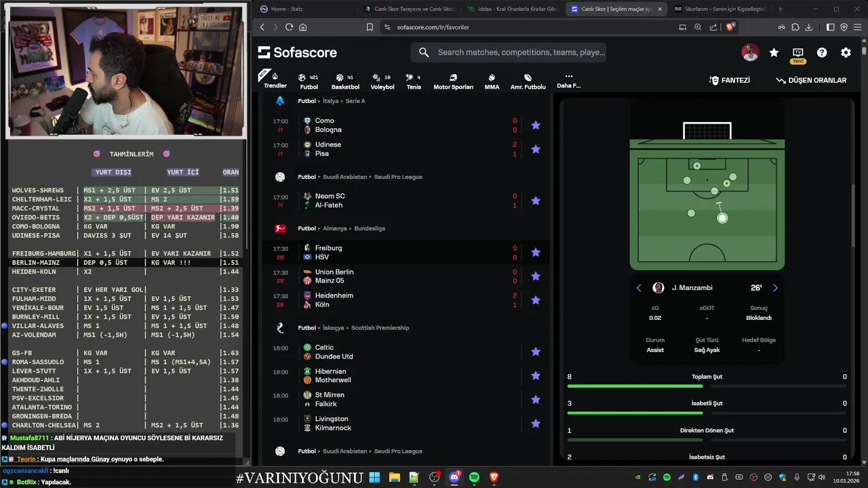Open the İskoçya Scottish Premiership header
The height and width of the screenshot is (488, 868).
click(x=353, y=328)
